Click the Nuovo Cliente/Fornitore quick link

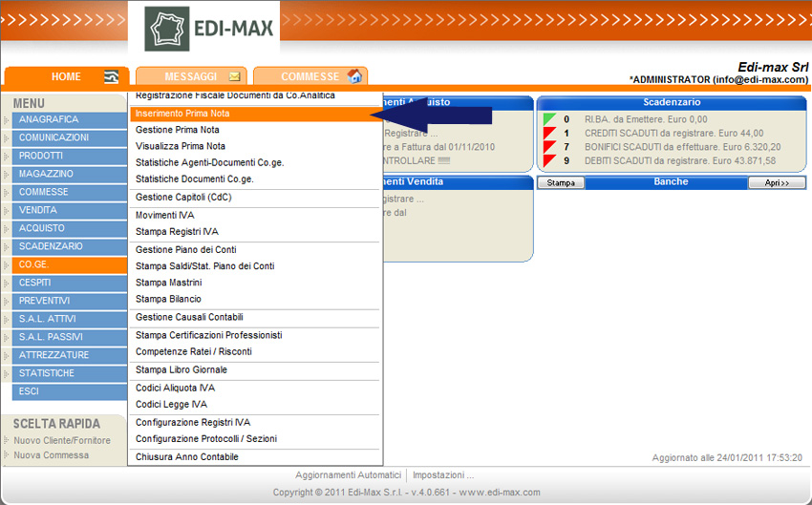pyautogui.click(x=62, y=440)
